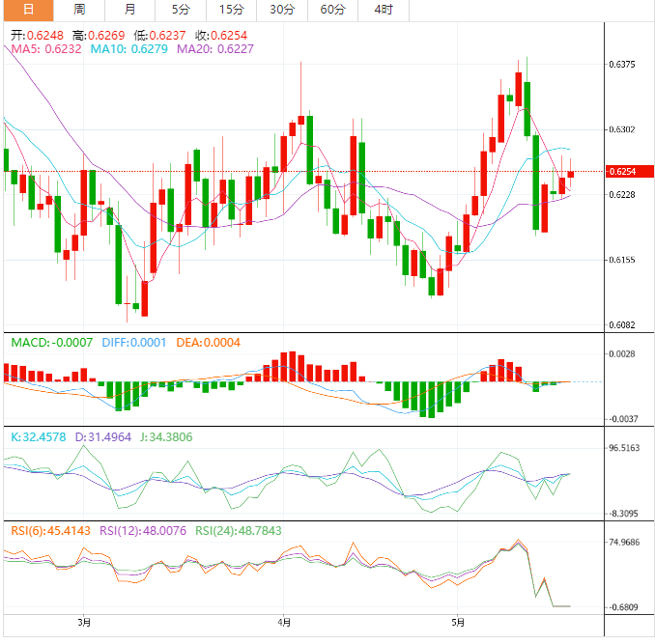Switch to the 月 (monthly) tab
This screenshot has width=655, height=644.
pos(129,10)
